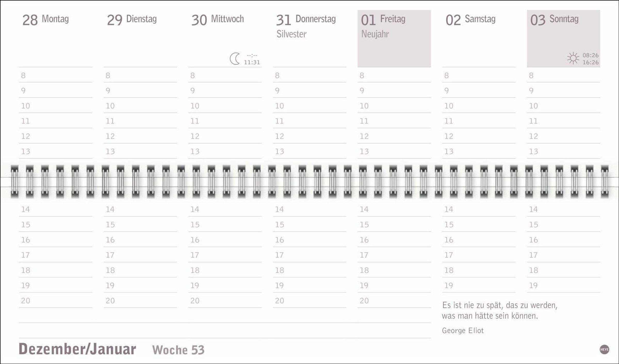The height and width of the screenshot is (364, 619).
Task: Click the crescent moon icon on Wednesday
Action: click(235, 59)
